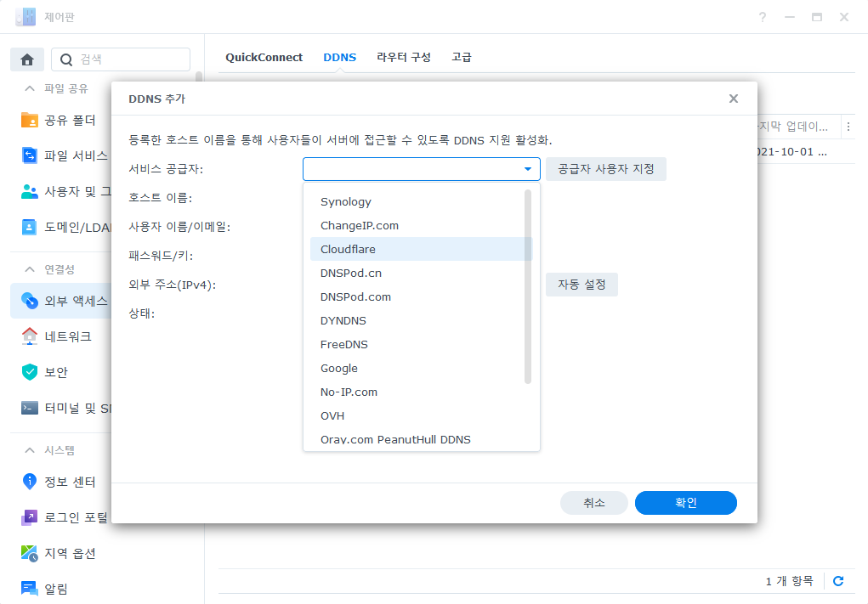
Task: Click the Control Panel app icon in the title bar
Action: click(x=26, y=17)
